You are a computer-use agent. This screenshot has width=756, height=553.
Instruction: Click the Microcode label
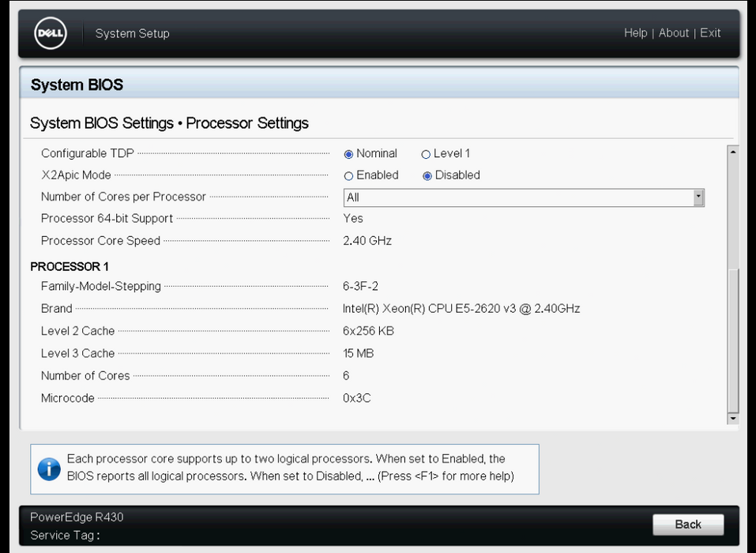point(67,398)
